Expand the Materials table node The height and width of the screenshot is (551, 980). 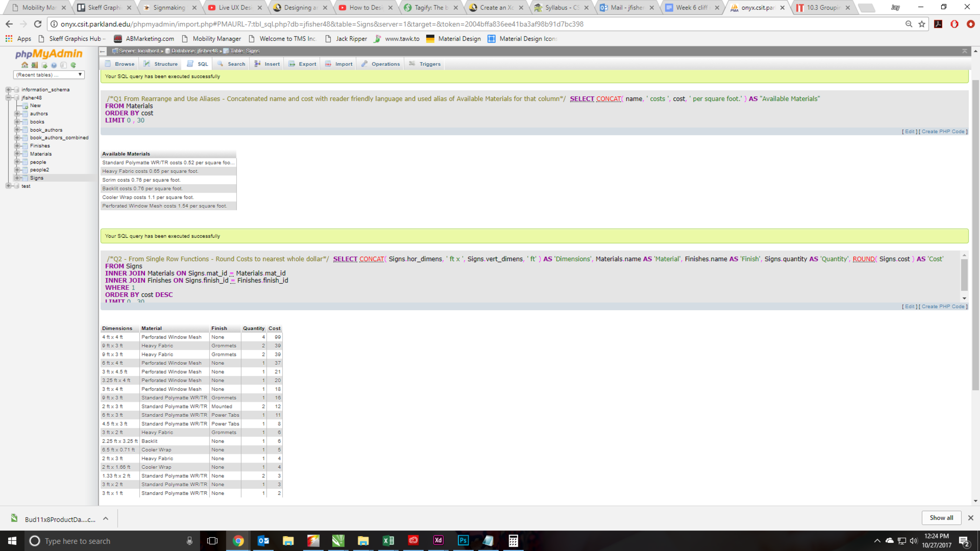(17, 154)
